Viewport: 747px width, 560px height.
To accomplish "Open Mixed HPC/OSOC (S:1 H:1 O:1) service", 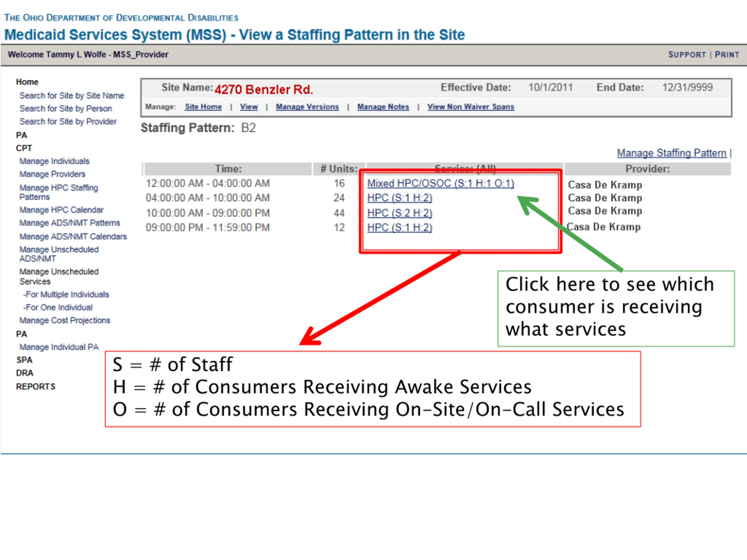I will click(x=441, y=183).
